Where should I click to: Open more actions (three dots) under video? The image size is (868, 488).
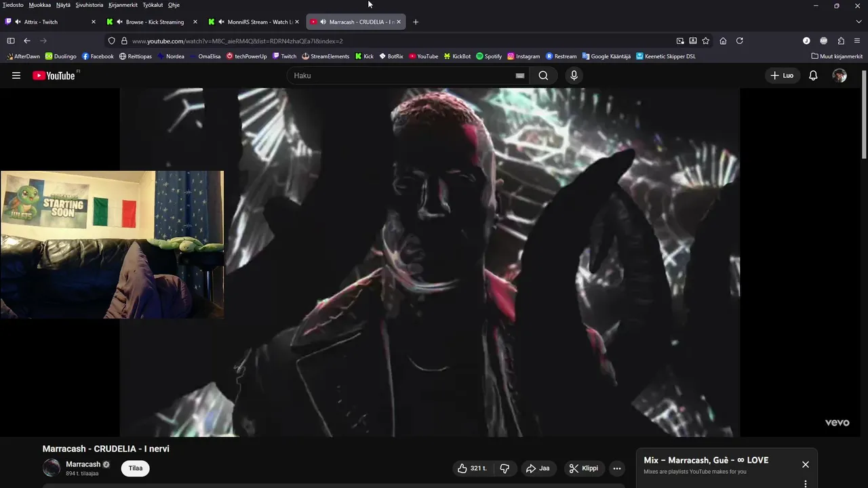616,468
